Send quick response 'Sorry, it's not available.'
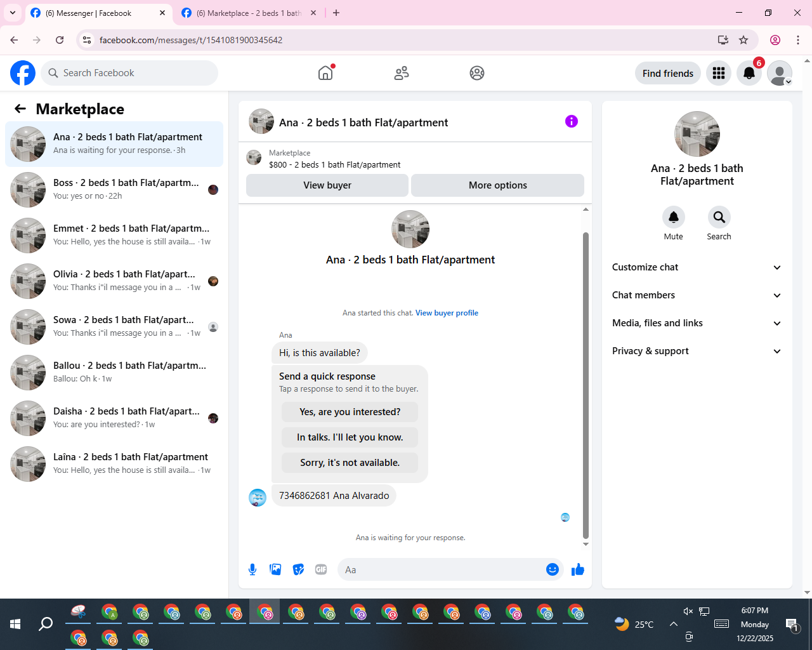The height and width of the screenshot is (650, 812). tap(350, 463)
